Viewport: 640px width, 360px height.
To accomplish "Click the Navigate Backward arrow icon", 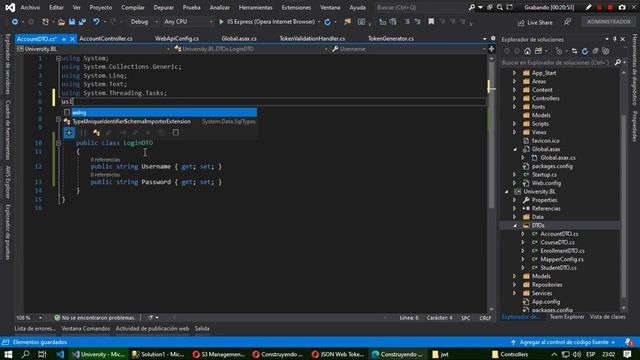I will click(15, 22).
